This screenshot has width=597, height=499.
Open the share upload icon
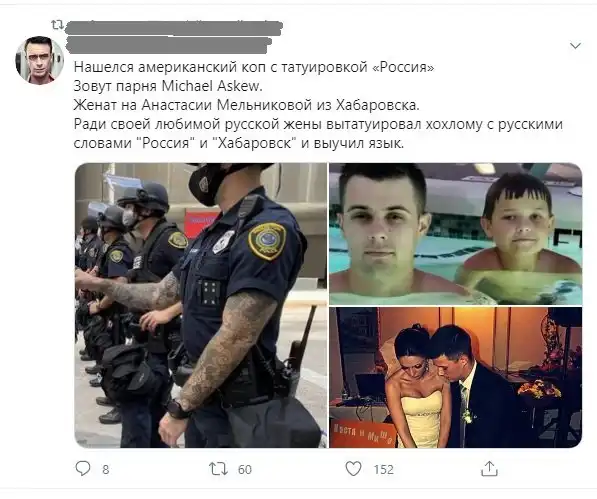pos(489,469)
